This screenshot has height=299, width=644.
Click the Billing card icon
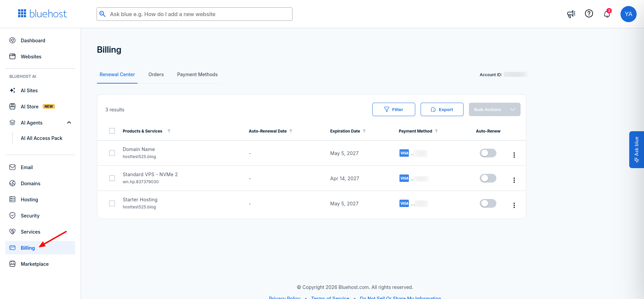pos(12,248)
